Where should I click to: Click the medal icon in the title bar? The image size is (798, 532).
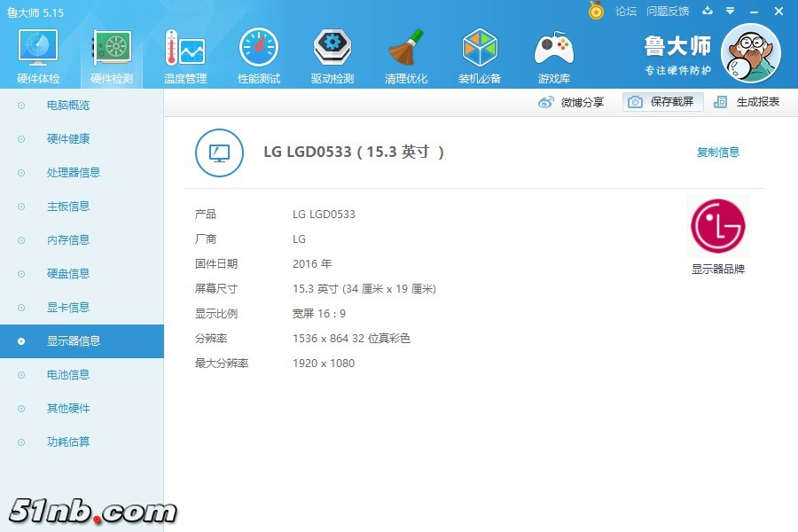[597, 12]
